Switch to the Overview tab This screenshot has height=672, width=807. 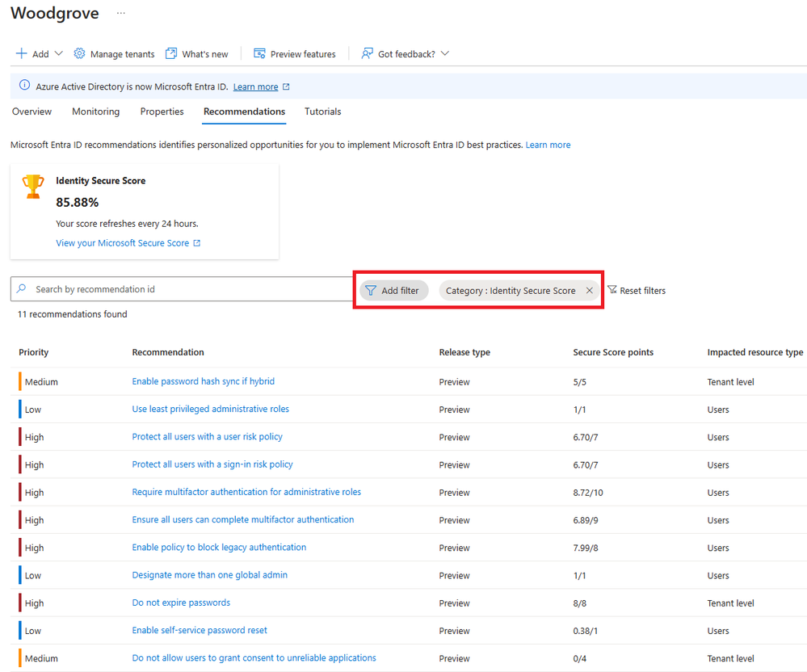coord(32,111)
